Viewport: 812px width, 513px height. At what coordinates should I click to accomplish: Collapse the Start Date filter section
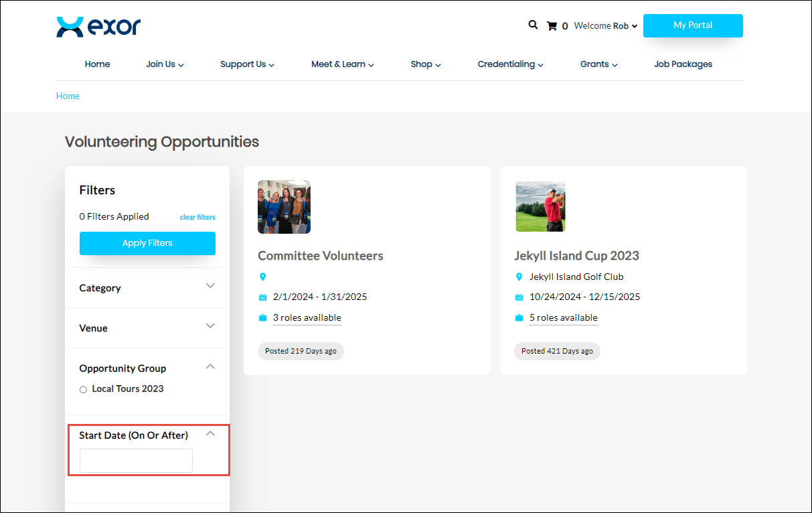(210, 433)
